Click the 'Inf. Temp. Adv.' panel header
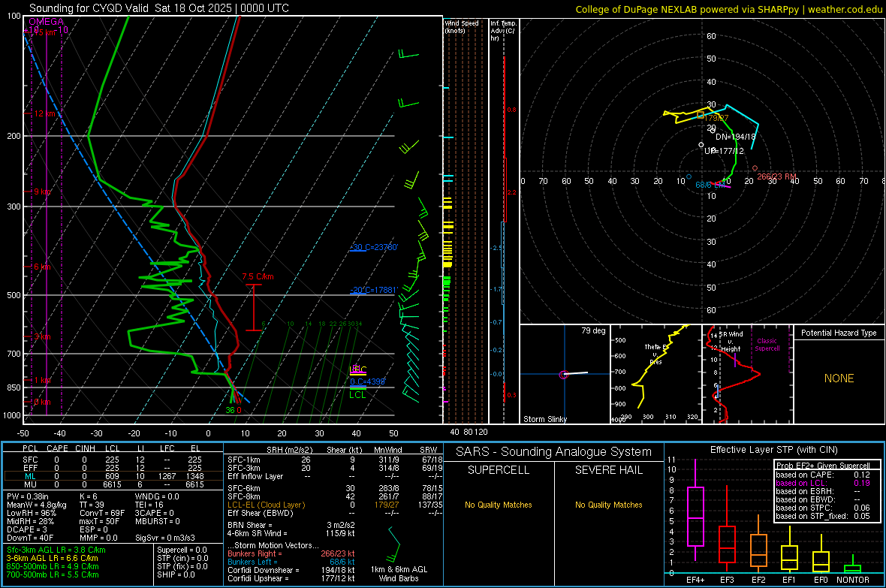The width and height of the screenshot is (886, 588). pos(503,31)
